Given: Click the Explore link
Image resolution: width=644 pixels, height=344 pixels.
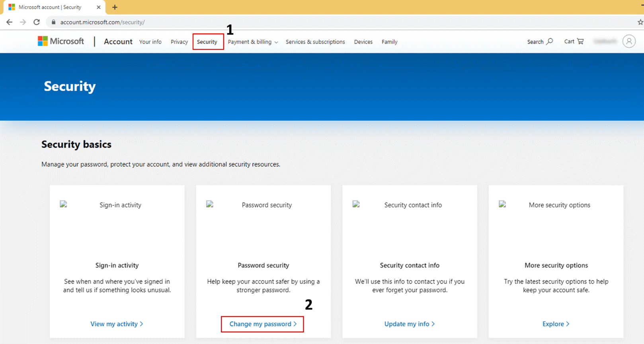Looking at the screenshot, I should click(x=556, y=324).
